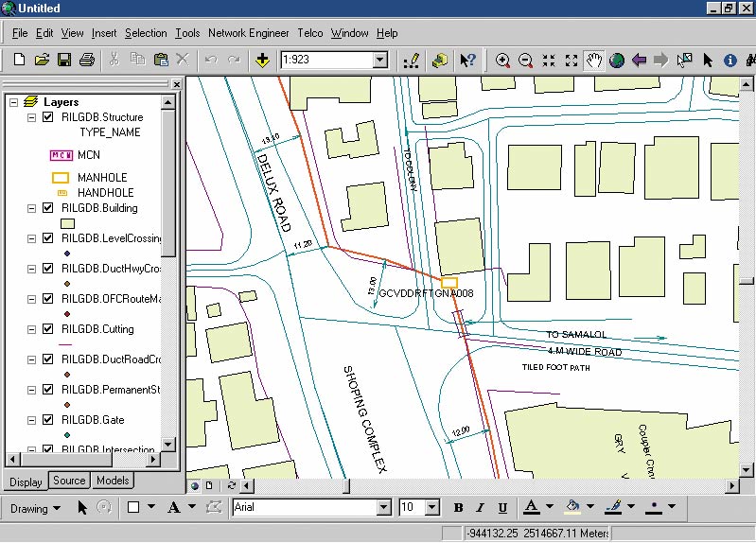Screen dimensions: 756x543
Task: Open the Network Engineer menu
Action: 248,33
